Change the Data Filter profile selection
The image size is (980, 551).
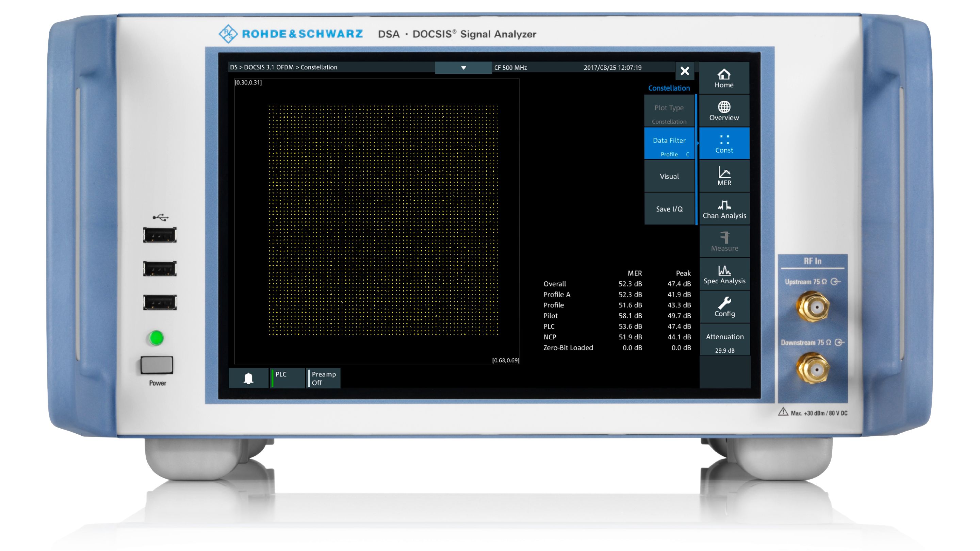670,146
